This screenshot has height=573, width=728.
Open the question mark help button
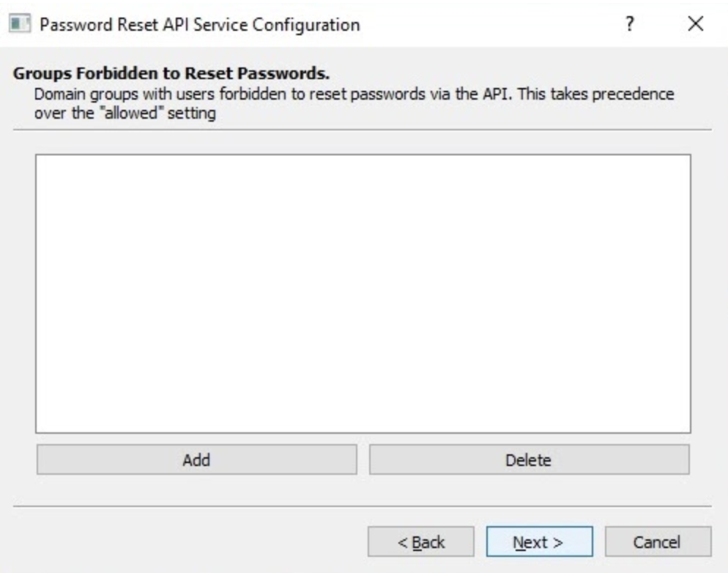628,25
